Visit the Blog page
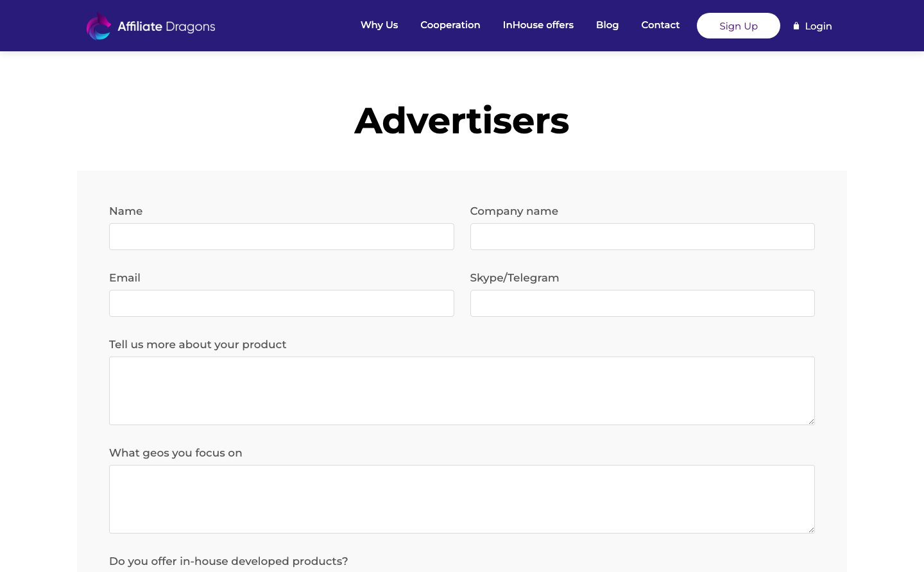924x572 pixels. 607,25
